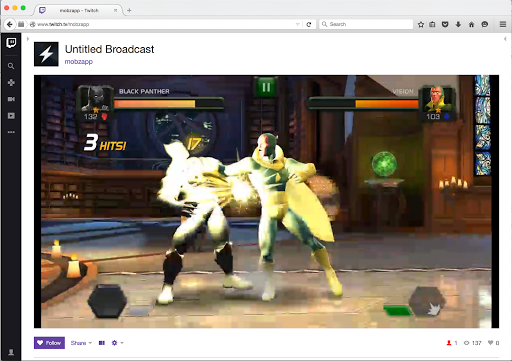Browse games via the sidebar gamepad icon

coord(11,82)
